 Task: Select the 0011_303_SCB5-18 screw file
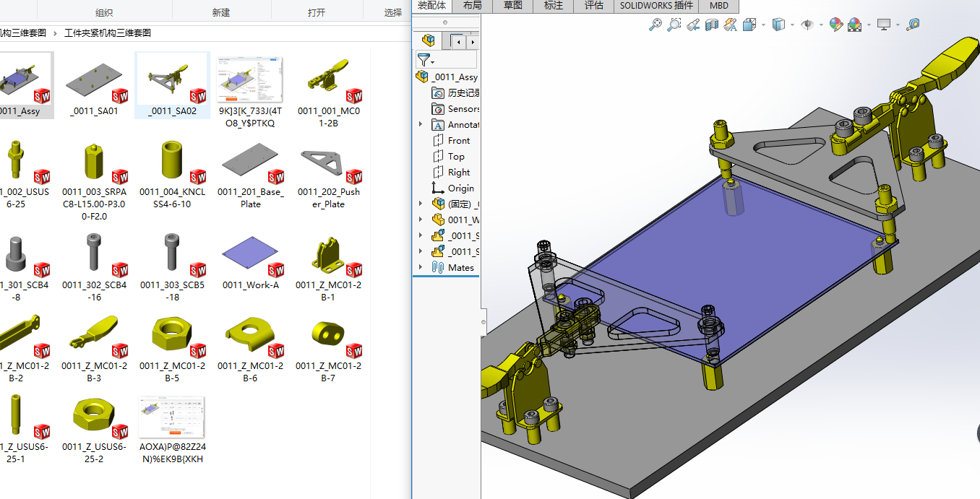(172, 266)
